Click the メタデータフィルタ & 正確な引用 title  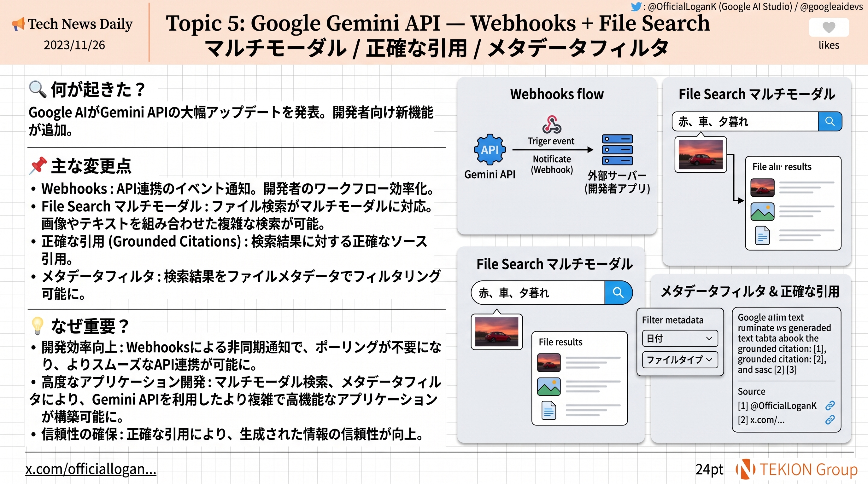click(x=750, y=291)
